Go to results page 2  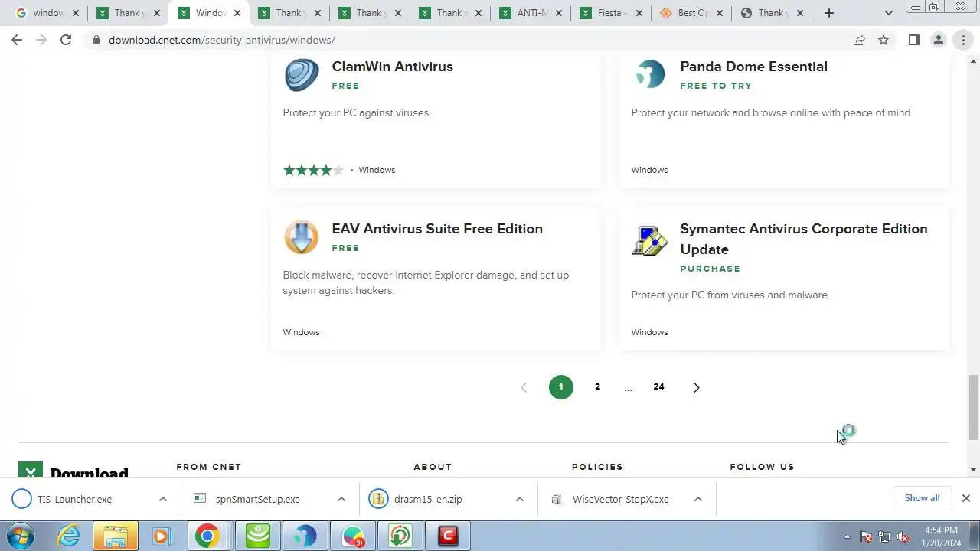[x=597, y=386]
